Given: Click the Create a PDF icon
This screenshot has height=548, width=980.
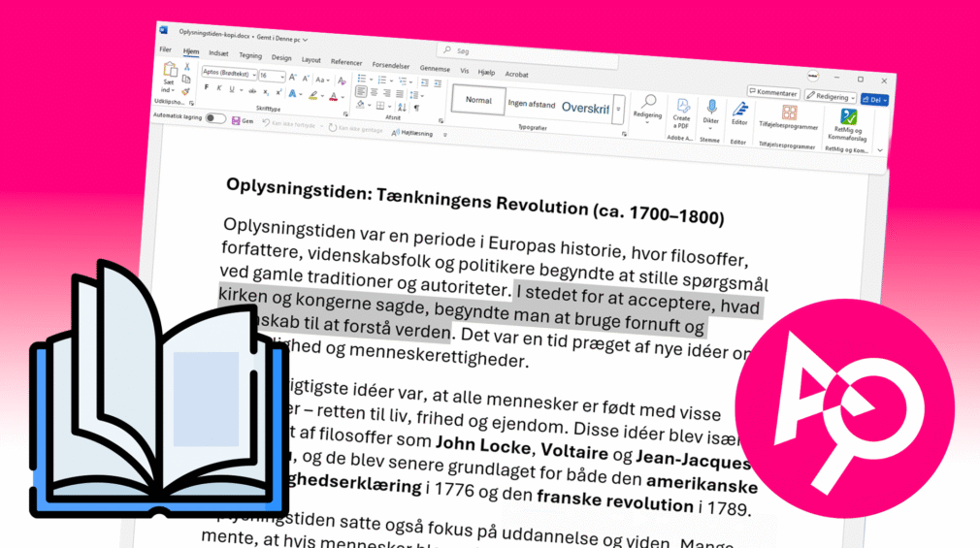Looking at the screenshot, I should [x=682, y=109].
